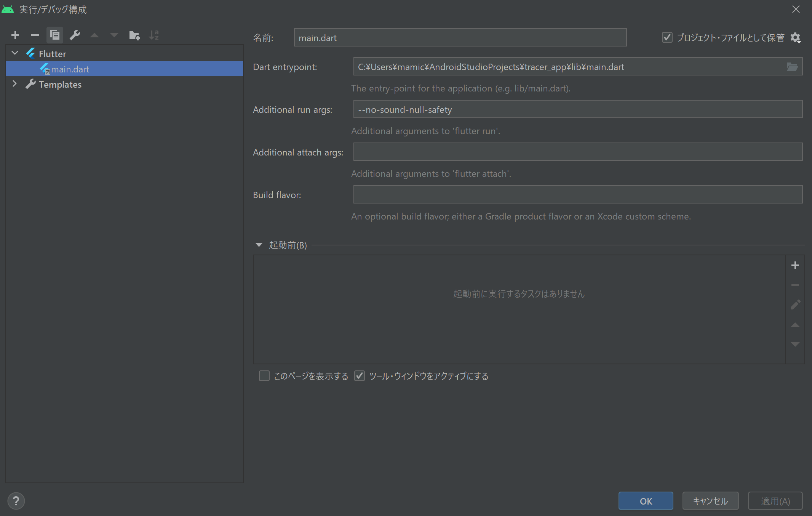Enable the show this page checkbox
The image size is (812, 516).
(264, 376)
